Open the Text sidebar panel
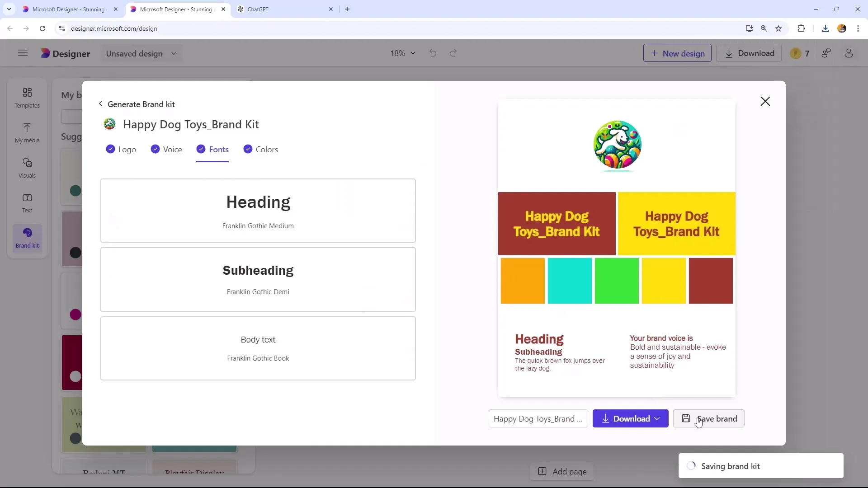 click(x=27, y=203)
